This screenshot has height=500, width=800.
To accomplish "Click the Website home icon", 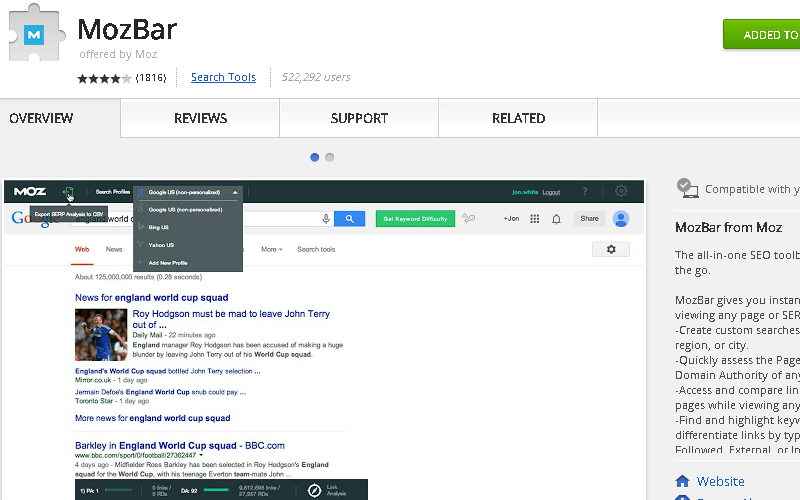I will (x=682, y=481).
